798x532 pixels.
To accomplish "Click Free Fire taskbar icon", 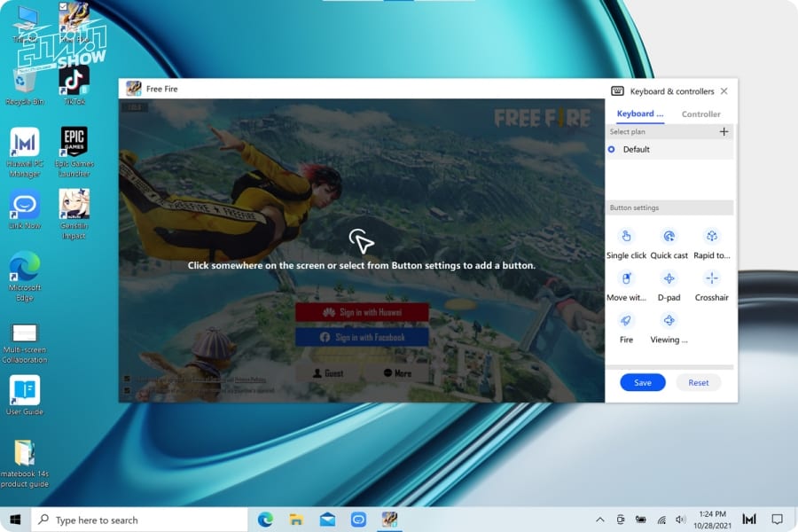I will (x=389, y=520).
